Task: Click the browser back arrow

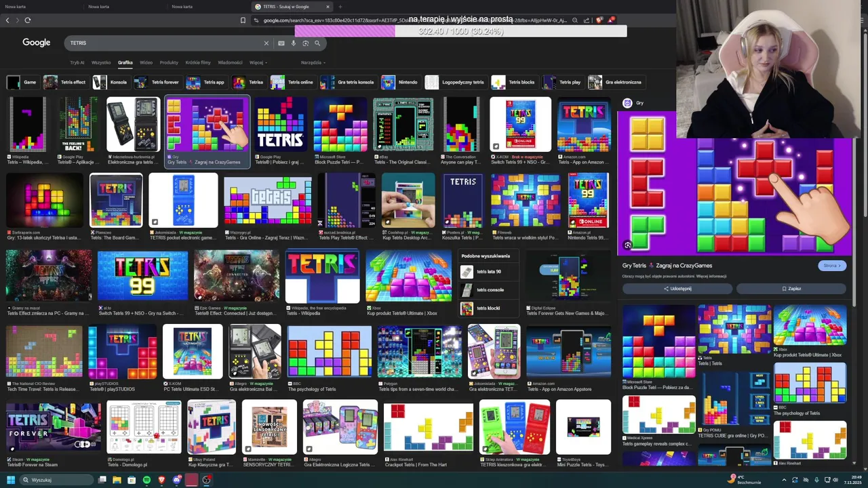Action: click(x=7, y=20)
